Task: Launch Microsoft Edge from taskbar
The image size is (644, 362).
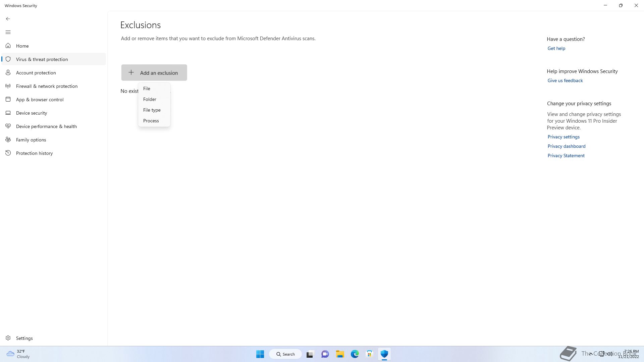Action: point(355,354)
